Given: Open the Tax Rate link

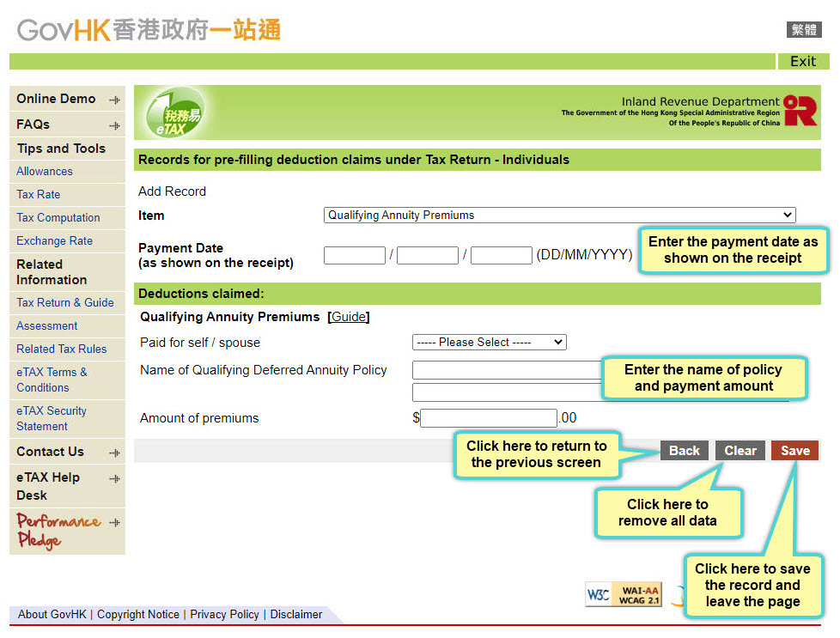Looking at the screenshot, I should tap(38, 194).
